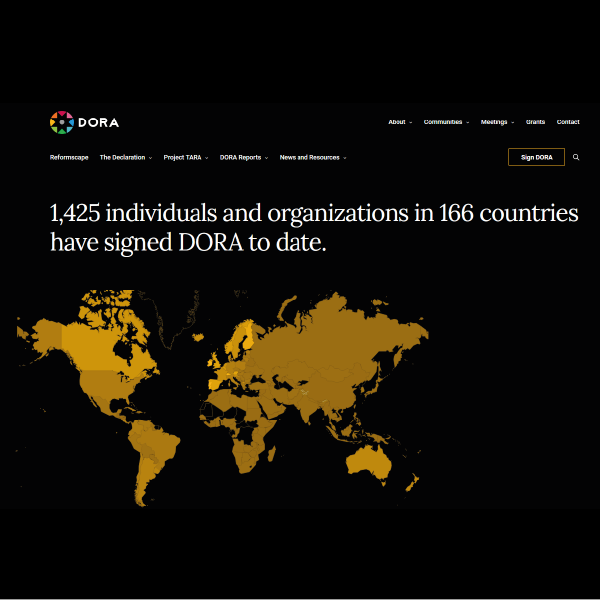Open the Project TARA menu

182,157
